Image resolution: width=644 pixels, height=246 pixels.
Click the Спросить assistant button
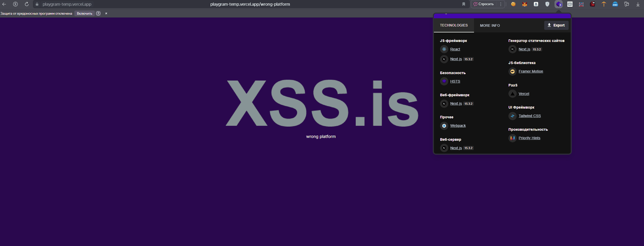coord(484,4)
